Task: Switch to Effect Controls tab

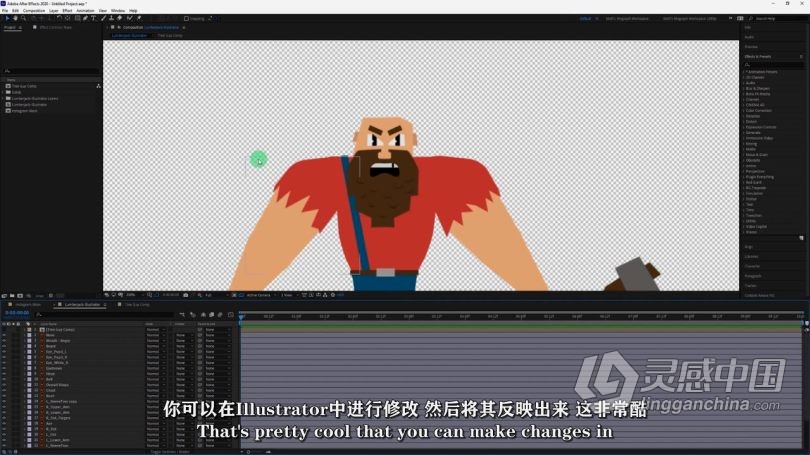Action: [x=56, y=28]
